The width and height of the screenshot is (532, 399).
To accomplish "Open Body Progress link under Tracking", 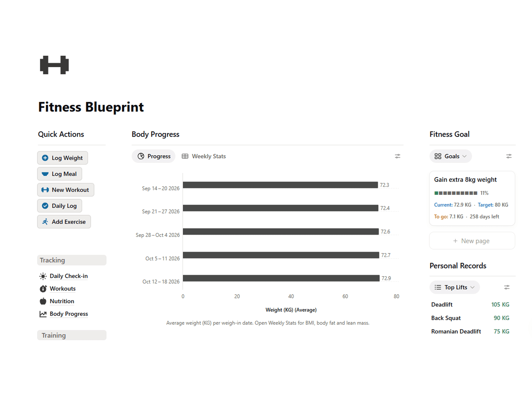I will pos(69,314).
